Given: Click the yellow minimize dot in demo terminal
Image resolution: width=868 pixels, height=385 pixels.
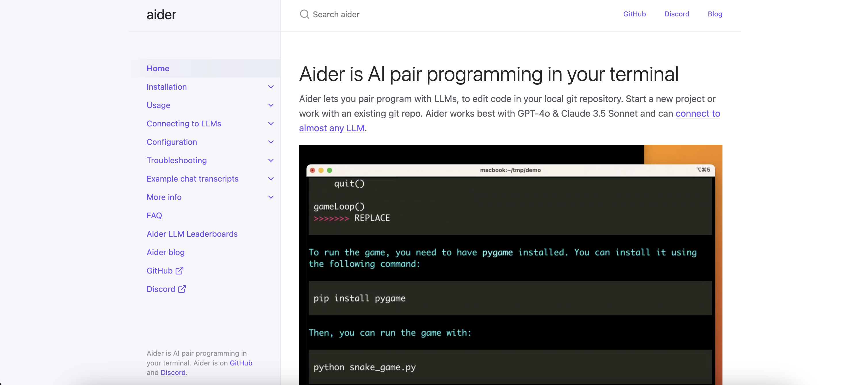Looking at the screenshot, I should coord(321,170).
